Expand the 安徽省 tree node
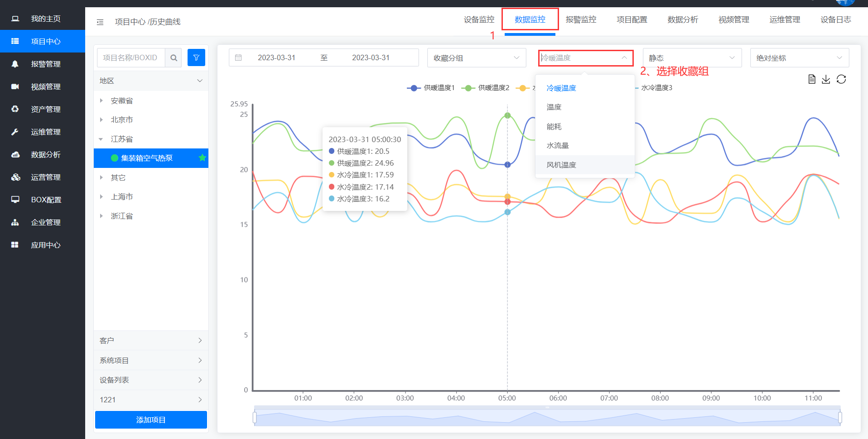Image resolution: width=868 pixels, height=439 pixels. coord(101,100)
